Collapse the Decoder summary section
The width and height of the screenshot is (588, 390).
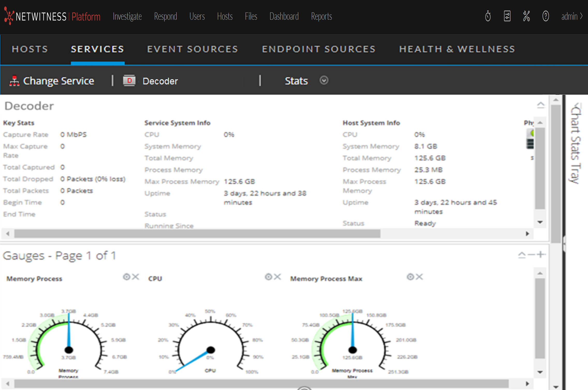(x=541, y=105)
